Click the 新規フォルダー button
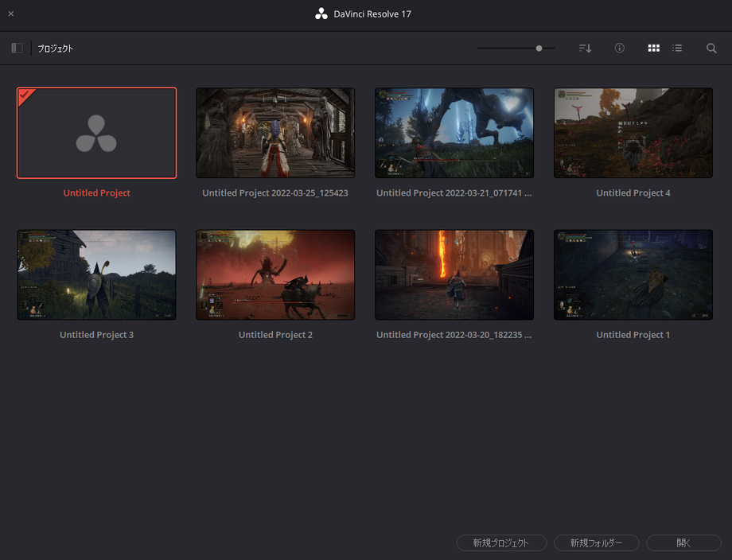This screenshot has height=560, width=732. 596,542
